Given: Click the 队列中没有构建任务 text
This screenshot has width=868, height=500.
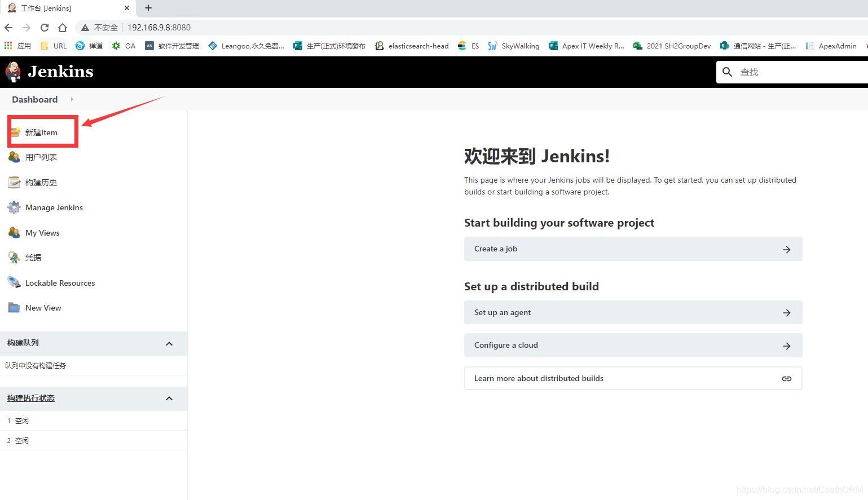Looking at the screenshot, I should [x=36, y=365].
